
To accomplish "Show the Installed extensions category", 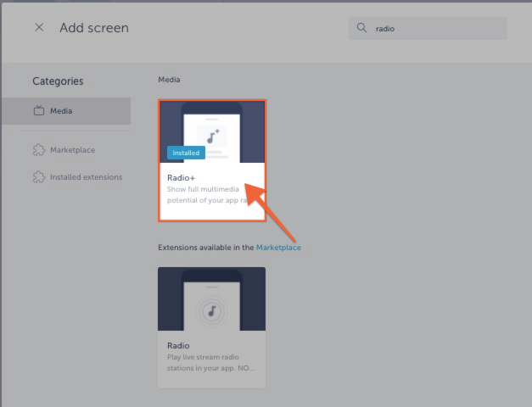I will pyautogui.click(x=86, y=177).
